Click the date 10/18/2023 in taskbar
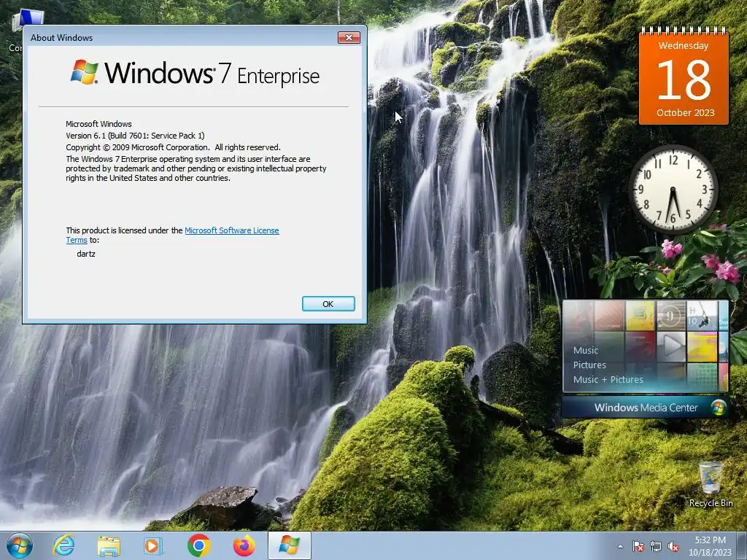The width and height of the screenshot is (747, 560). pyautogui.click(x=710, y=553)
